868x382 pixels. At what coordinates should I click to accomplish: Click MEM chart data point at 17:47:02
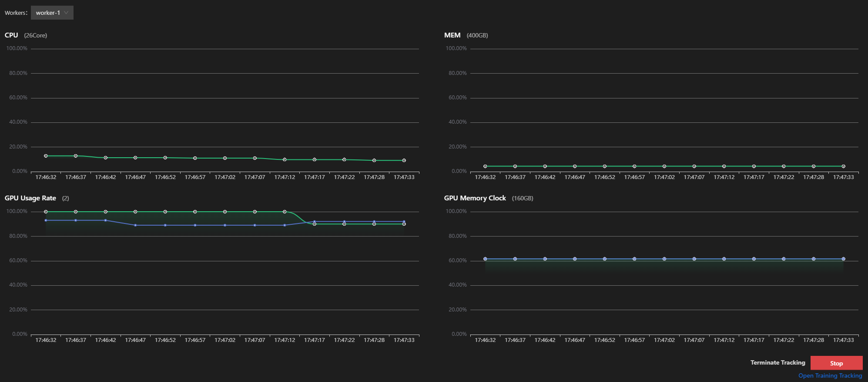pyautogui.click(x=664, y=166)
